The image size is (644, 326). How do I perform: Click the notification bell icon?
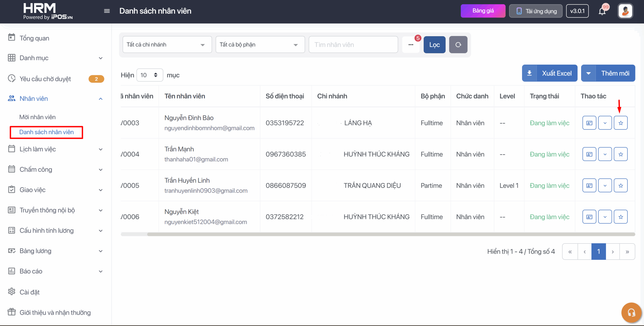coord(602,11)
